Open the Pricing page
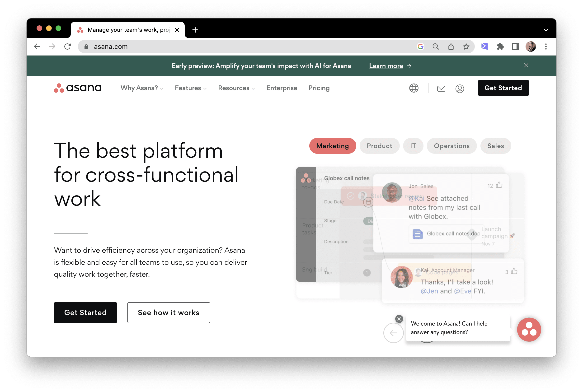The image size is (583, 392). click(x=319, y=88)
